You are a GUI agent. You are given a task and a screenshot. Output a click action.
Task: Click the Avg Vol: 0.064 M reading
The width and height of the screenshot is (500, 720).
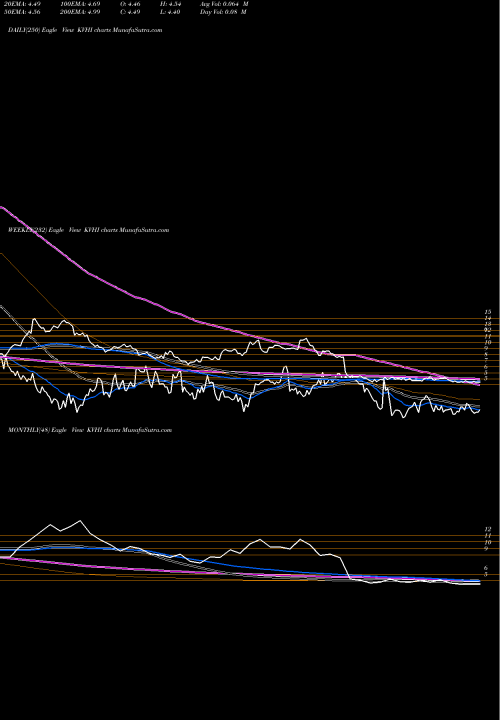click(x=224, y=4)
